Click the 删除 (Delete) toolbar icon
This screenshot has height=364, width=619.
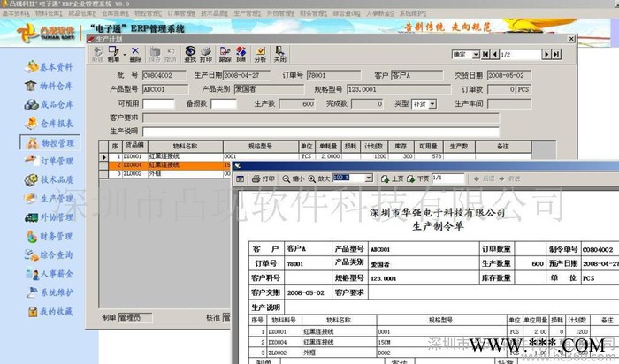point(135,54)
